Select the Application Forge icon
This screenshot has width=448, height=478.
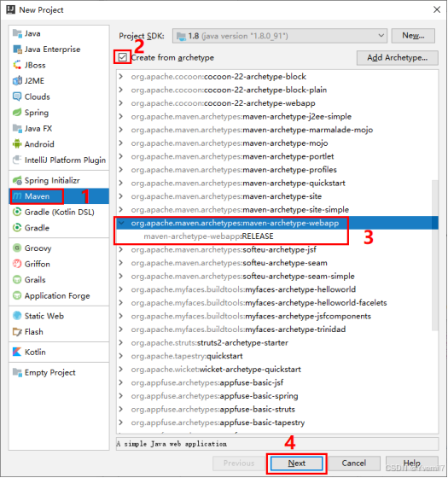click(17, 295)
